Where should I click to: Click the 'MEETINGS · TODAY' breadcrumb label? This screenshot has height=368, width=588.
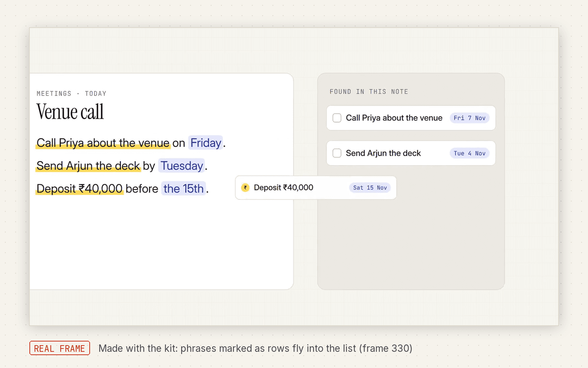(x=72, y=93)
